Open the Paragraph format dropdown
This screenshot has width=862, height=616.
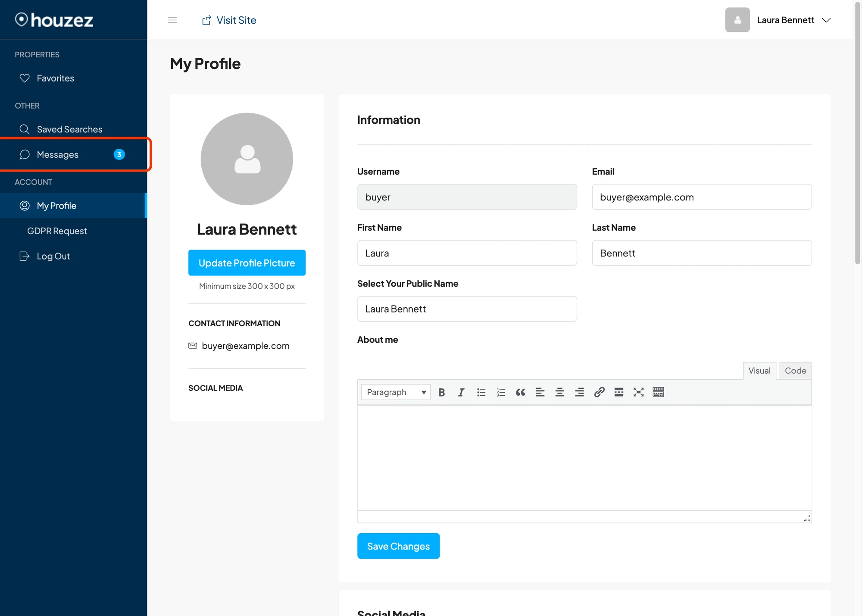pos(396,392)
